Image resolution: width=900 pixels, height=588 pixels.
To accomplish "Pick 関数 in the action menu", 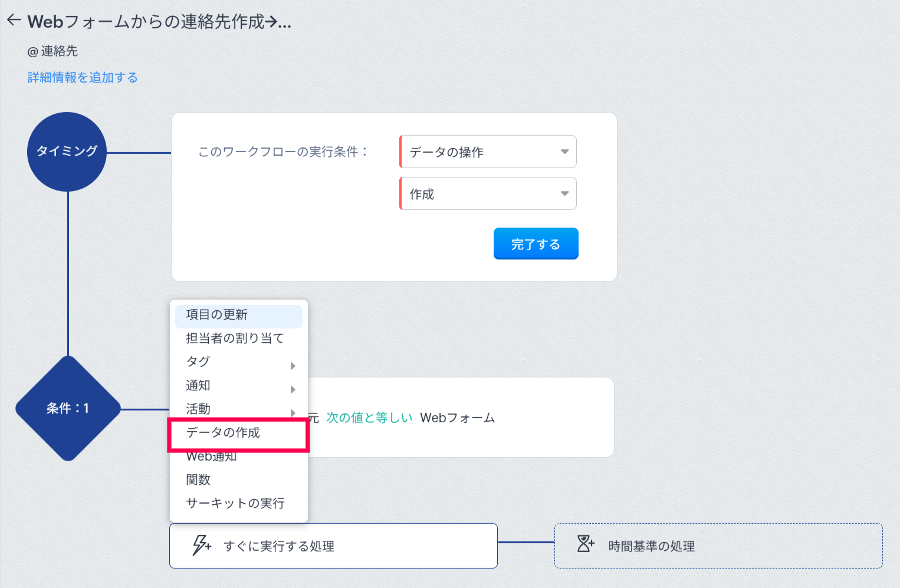I will click(198, 480).
